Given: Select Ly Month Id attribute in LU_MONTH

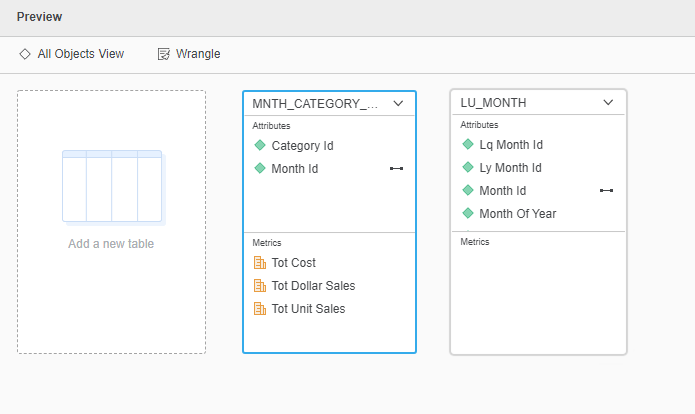Looking at the screenshot, I should [x=510, y=168].
